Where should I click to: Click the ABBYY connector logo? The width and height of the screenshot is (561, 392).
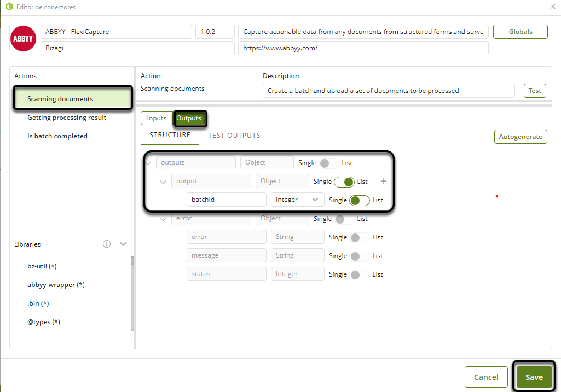click(23, 39)
